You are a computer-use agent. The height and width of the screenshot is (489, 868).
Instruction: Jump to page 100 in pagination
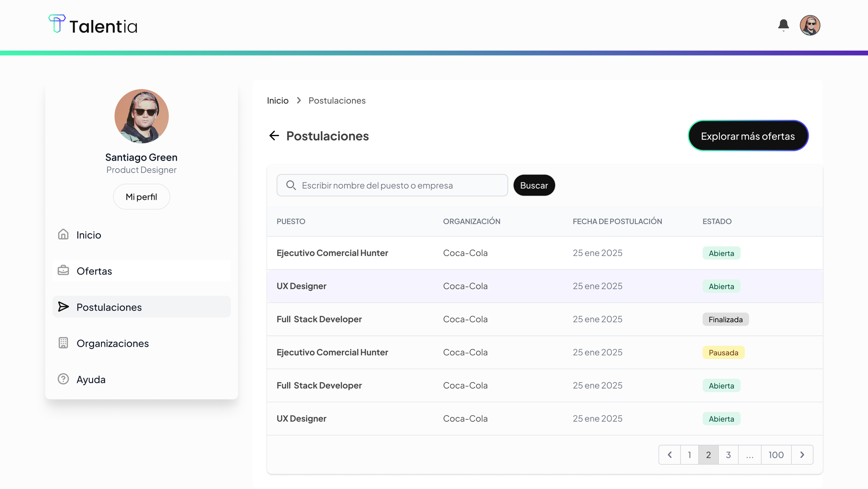[776, 455]
